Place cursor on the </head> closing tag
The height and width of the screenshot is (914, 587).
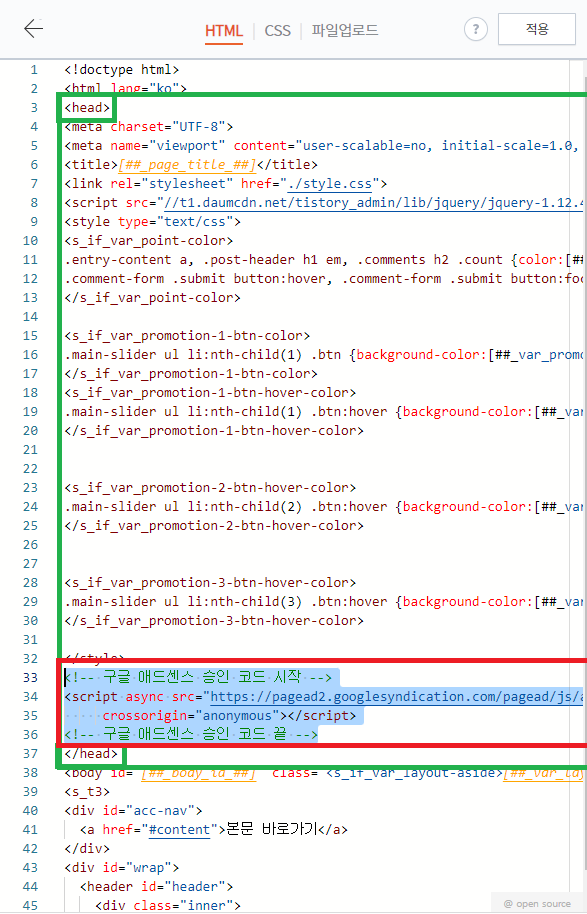click(x=91, y=754)
